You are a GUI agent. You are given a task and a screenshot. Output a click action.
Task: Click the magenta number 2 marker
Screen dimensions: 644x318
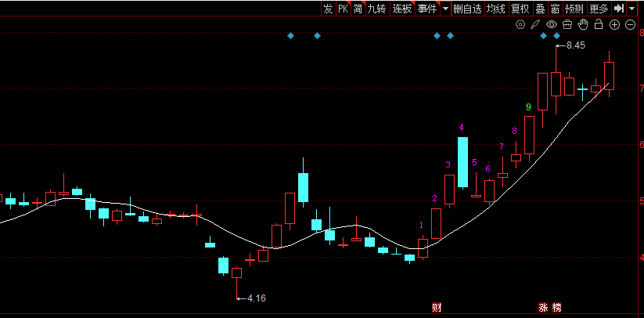pos(434,198)
